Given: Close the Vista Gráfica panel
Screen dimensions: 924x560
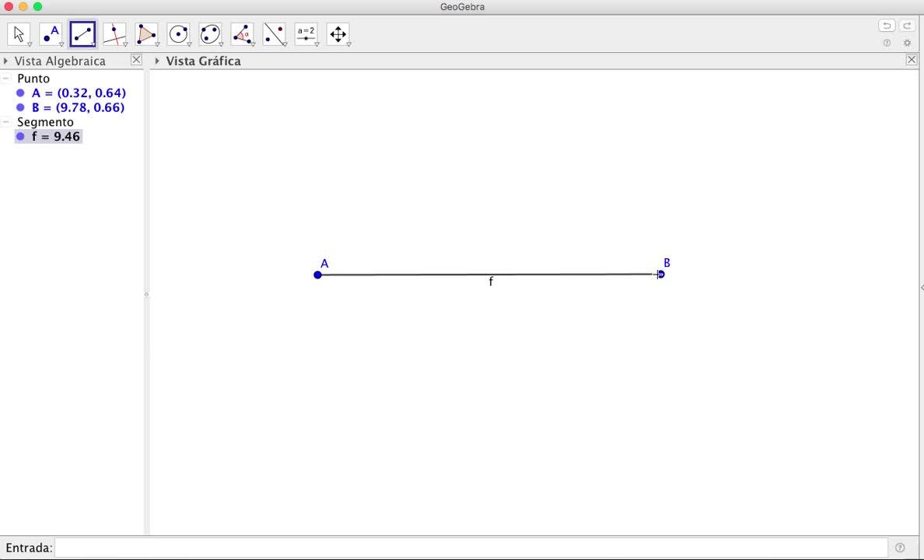Looking at the screenshot, I should 912,60.
